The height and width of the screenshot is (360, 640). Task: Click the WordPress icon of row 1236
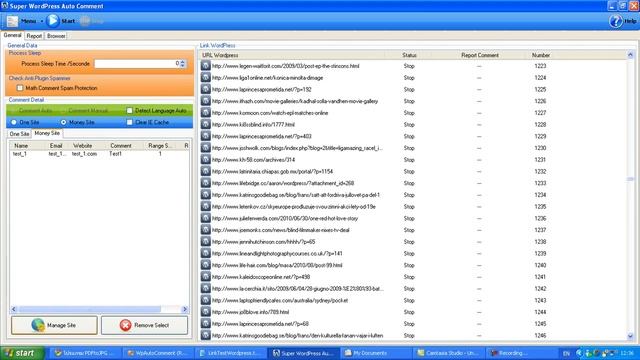click(x=206, y=218)
